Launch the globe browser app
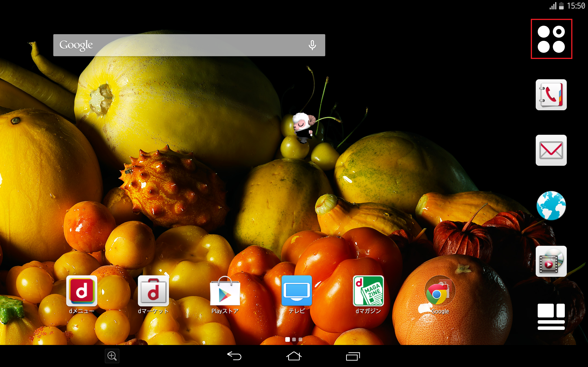Viewport: 588px width, 367px height. pos(551,206)
